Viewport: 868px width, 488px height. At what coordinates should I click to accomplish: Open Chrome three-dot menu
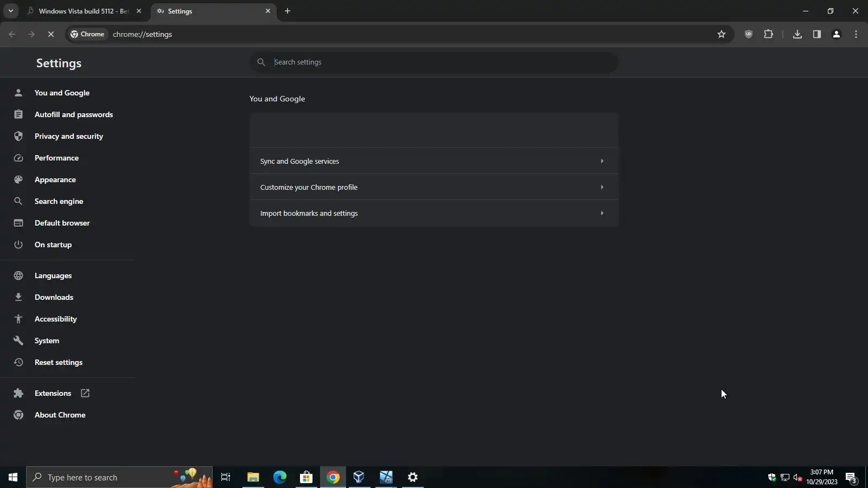tap(856, 34)
